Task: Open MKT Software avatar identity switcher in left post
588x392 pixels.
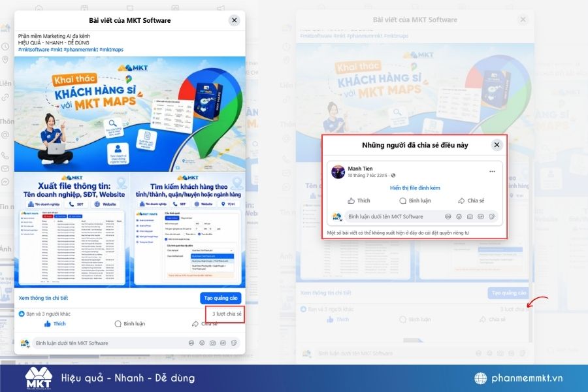Action: pyautogui.click(x=25, y=343)
